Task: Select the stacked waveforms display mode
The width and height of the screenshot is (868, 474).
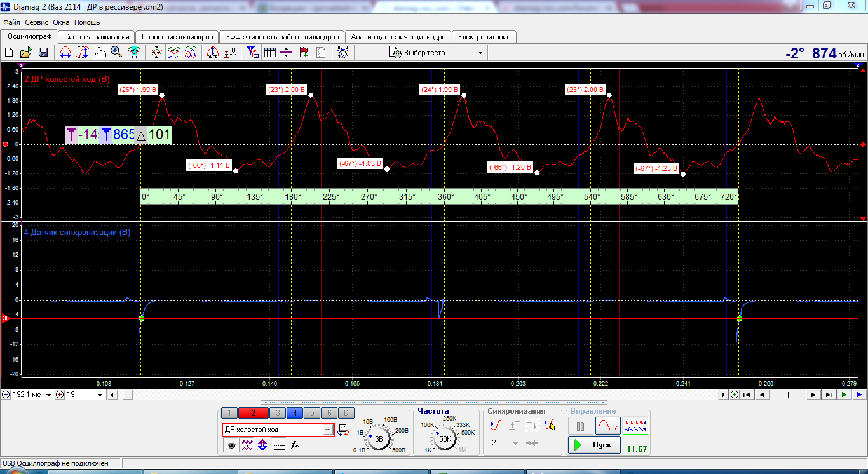Action: click(x=173, y=52)
